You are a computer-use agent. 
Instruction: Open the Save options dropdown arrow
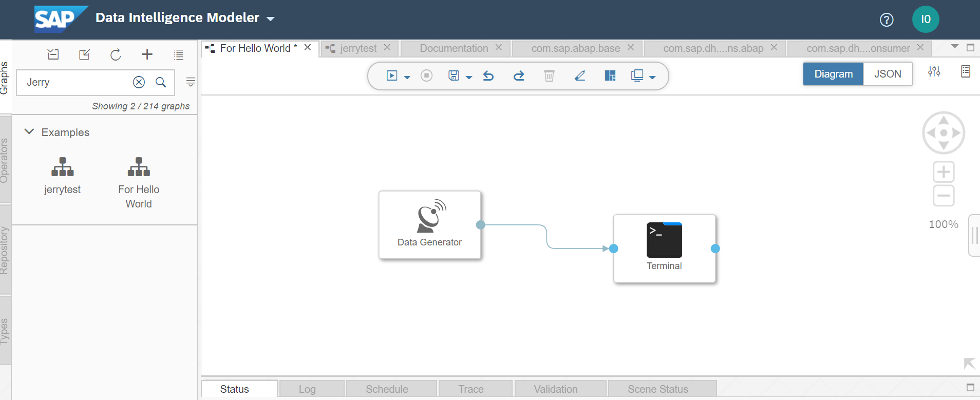pos(469,78)
